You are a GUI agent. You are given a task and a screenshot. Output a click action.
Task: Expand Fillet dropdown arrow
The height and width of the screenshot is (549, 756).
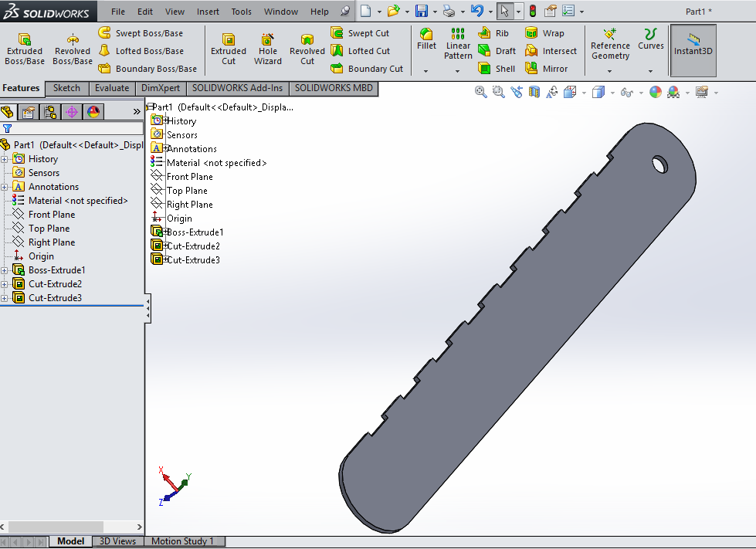coord(425,71)
